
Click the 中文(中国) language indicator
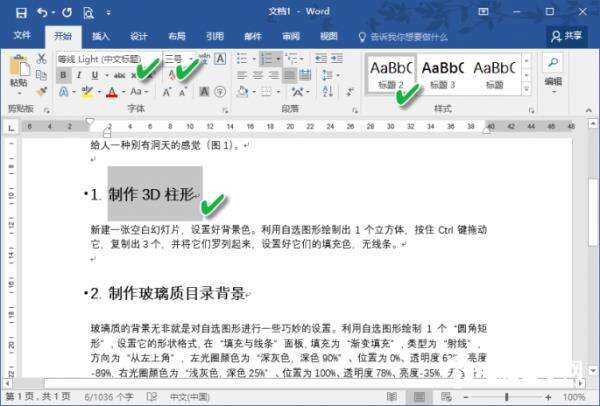pyautogui.click(x=190, y=397)
